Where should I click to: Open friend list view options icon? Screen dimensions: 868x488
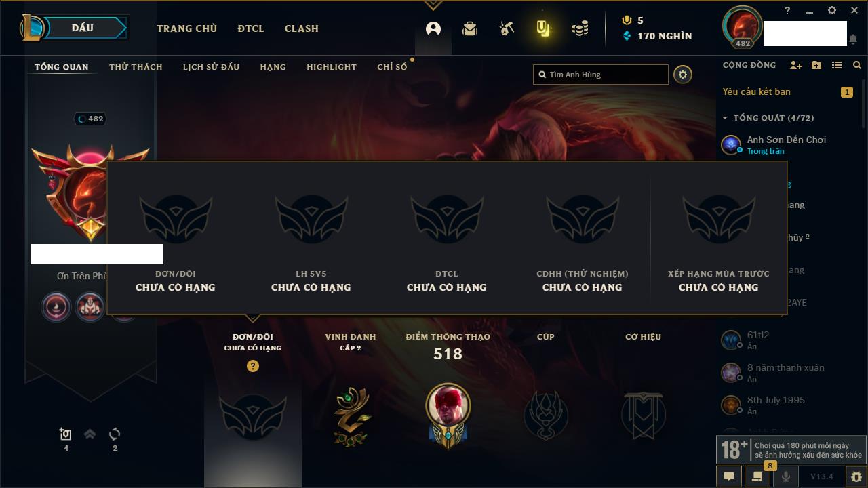(837, 65)
